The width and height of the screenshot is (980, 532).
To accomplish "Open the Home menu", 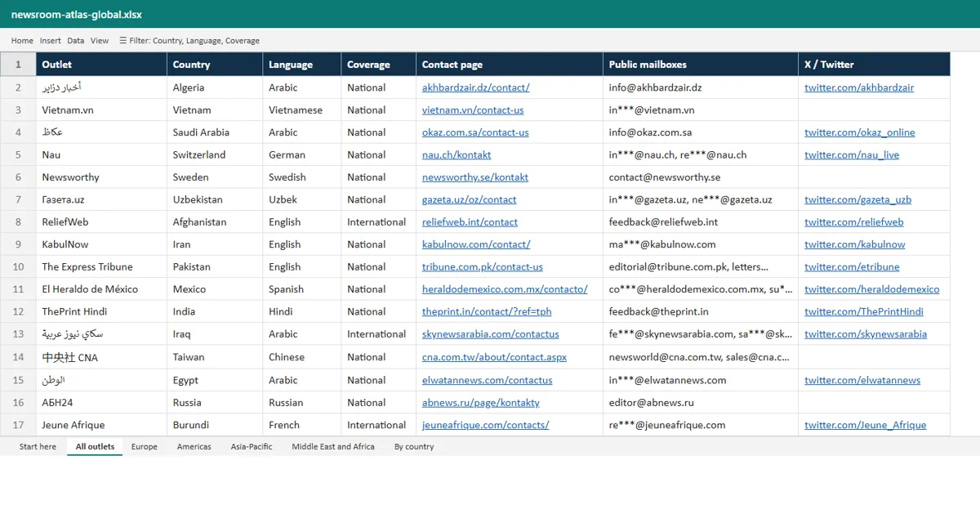I will [x=22, y=40].
